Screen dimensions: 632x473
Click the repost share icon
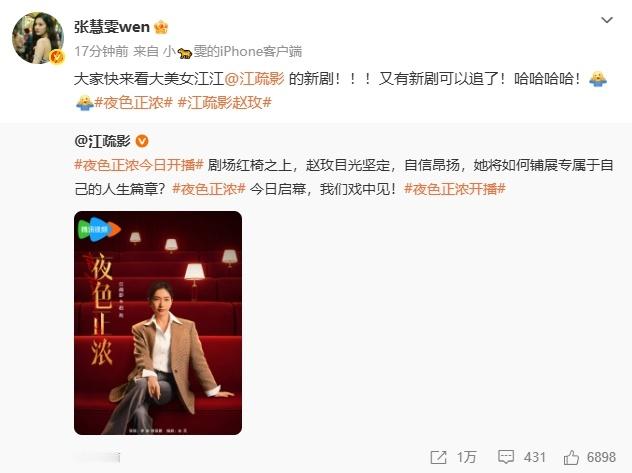coord(439,457)
